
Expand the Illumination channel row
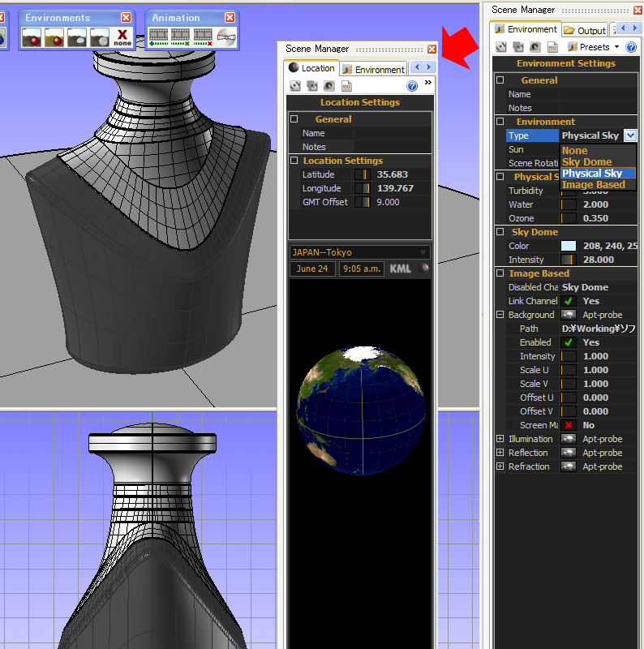click(500, 439)
